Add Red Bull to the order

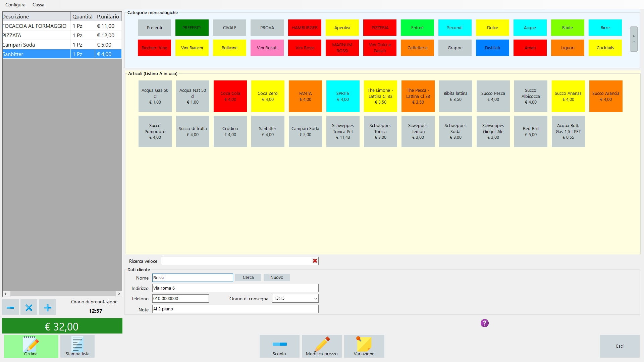click(531, 131)
